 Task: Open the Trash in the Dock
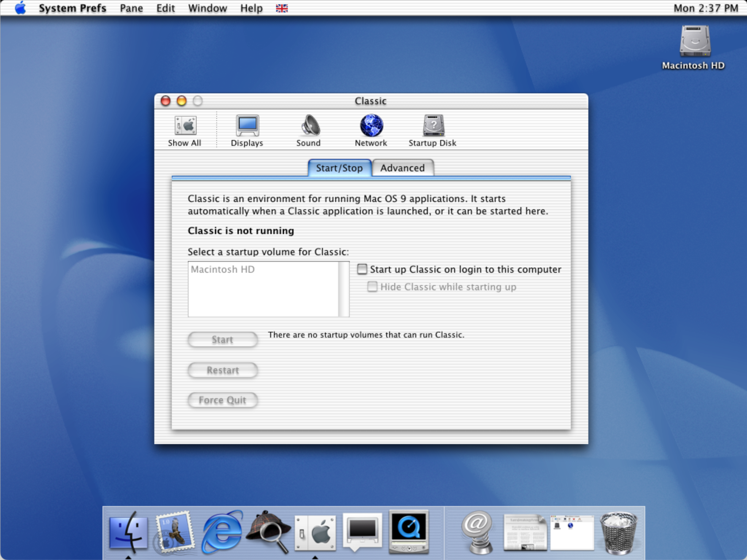[618, 532]
